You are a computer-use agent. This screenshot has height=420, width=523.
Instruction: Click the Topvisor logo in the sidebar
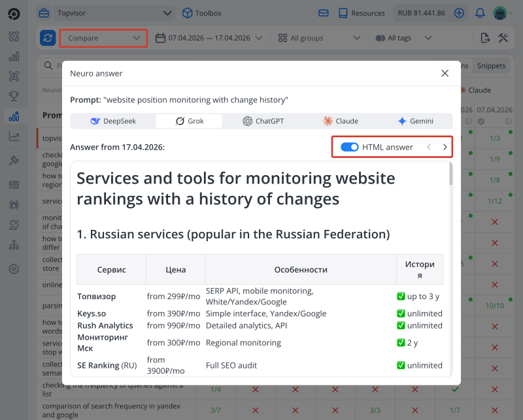pos(14,12)
